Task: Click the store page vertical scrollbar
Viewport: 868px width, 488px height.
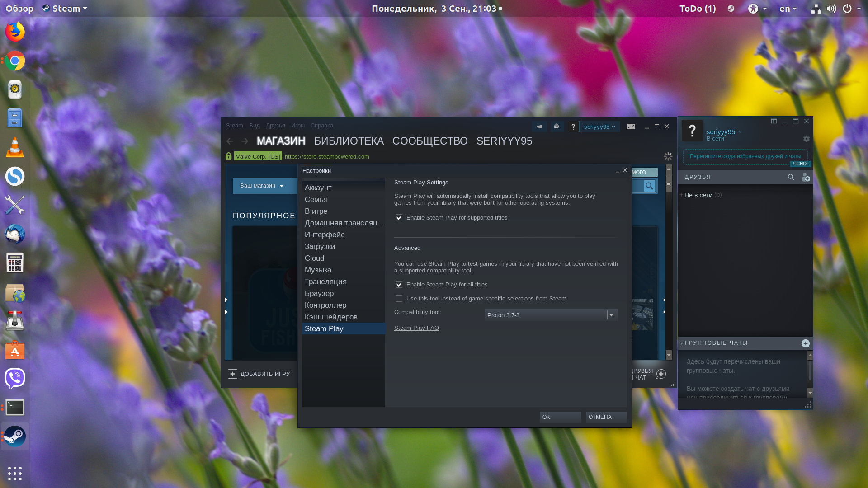Action: (x=669, y=263)
